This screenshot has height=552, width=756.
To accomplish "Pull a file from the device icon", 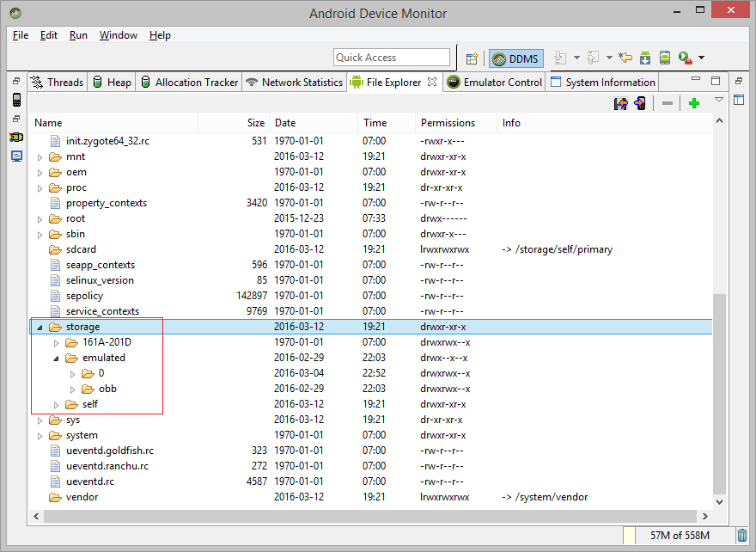I will click(x=621, y=103).
